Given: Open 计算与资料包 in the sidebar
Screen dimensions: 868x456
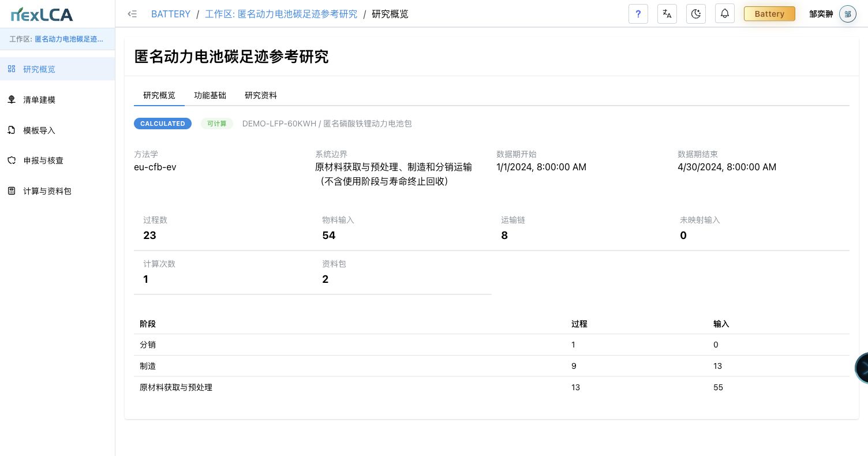Looking at the screenshot, I should pos(58,190).
